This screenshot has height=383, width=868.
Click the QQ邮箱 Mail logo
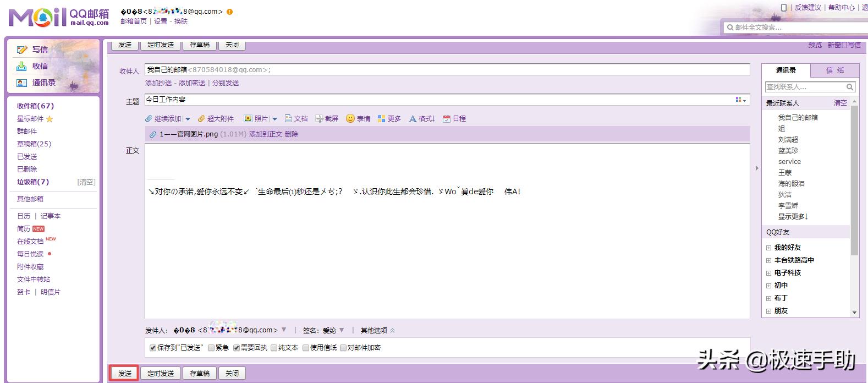click(x=59, y=17)
